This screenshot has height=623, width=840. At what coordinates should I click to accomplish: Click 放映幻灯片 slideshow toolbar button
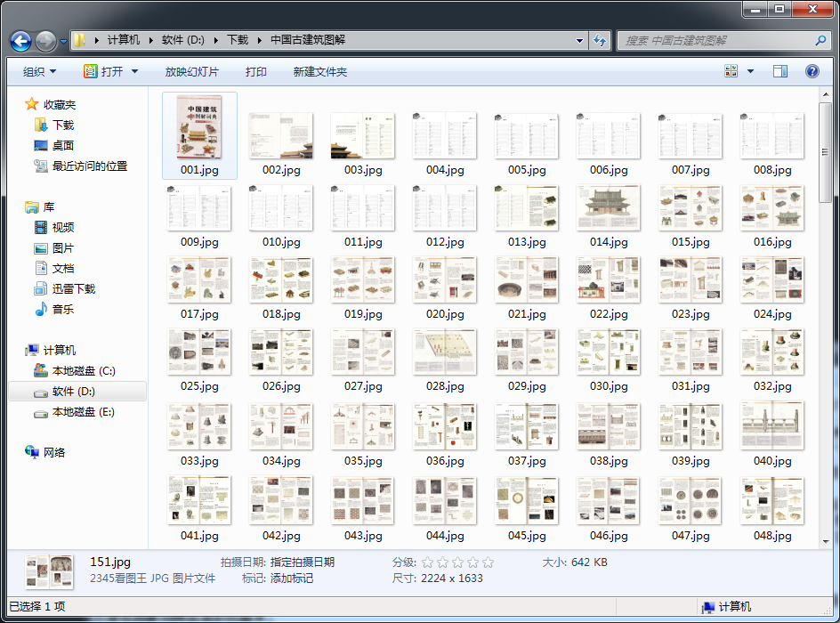191,71
